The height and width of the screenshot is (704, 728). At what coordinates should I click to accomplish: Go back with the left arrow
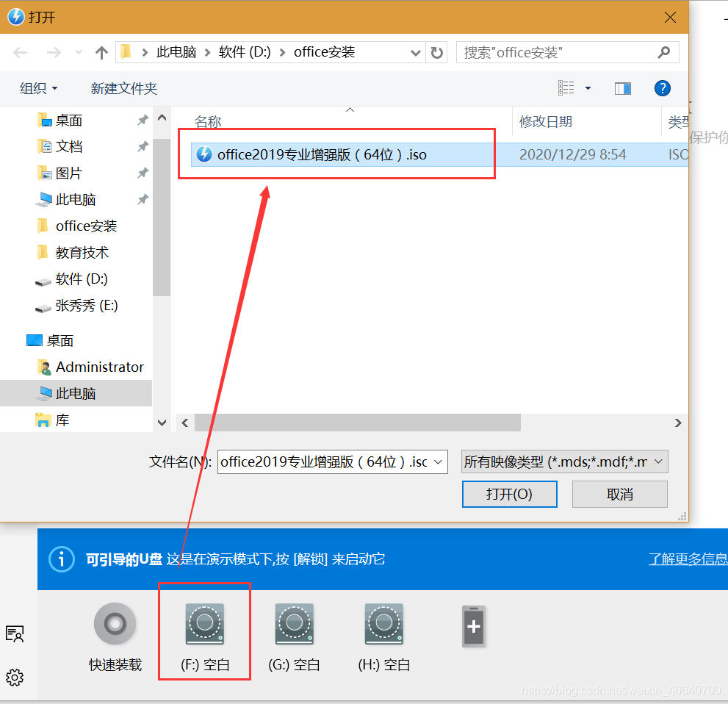coord(20,52)
